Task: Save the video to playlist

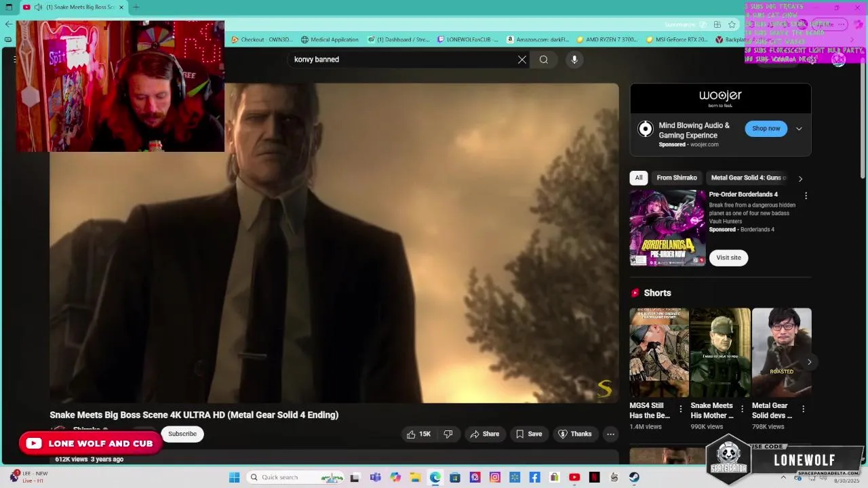Action: tap(529, 434)
